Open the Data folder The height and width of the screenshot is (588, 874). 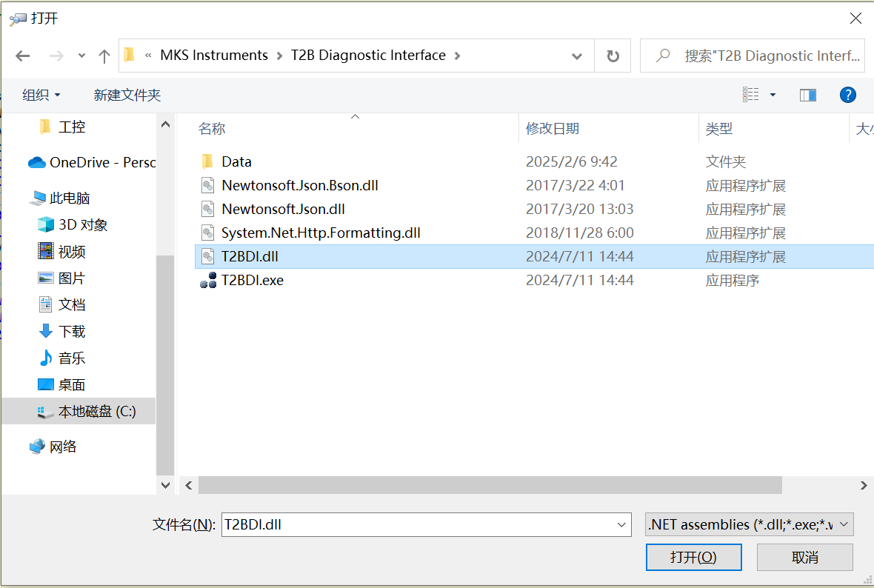[236, 161]
